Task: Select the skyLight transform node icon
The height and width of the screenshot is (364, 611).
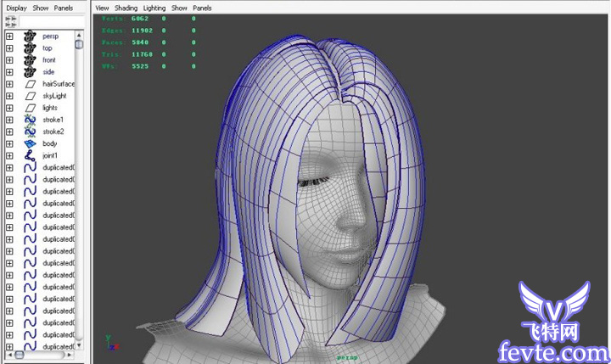Action: [31, 96]
